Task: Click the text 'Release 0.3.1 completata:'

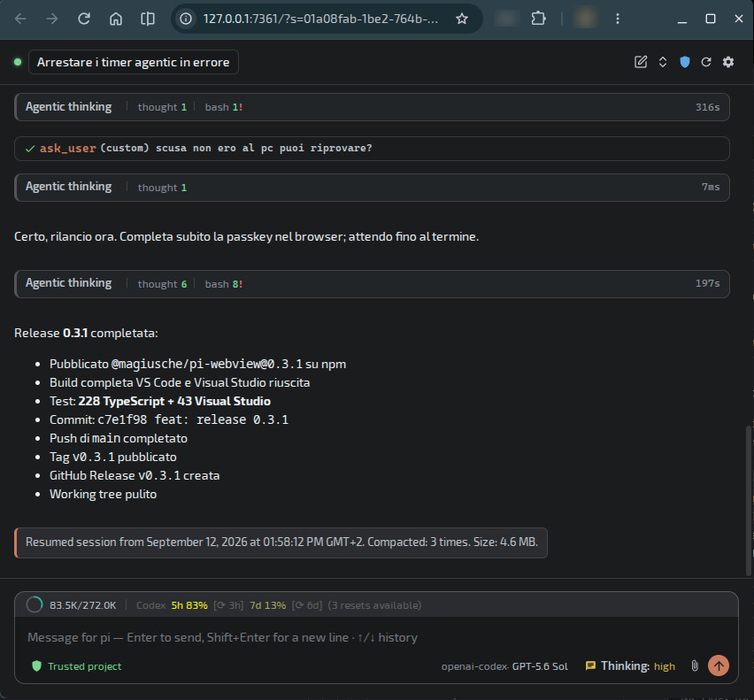Action: [x=86, y=333]
